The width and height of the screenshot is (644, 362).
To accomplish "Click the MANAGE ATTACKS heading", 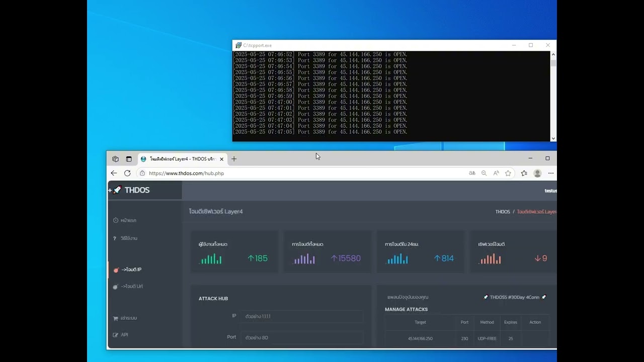I will tap(407, 309).
